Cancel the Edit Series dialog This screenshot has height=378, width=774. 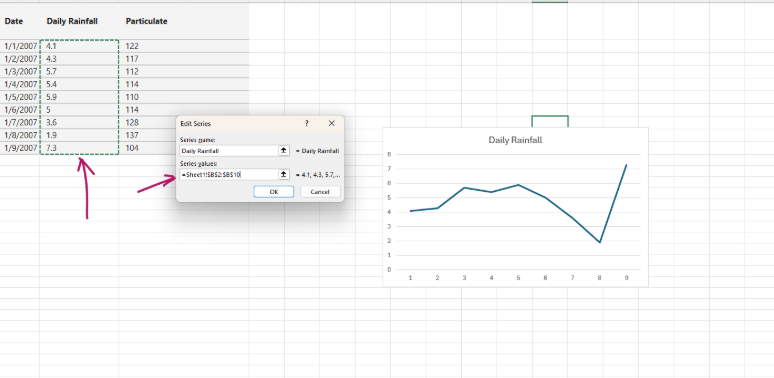pos(320,191)
